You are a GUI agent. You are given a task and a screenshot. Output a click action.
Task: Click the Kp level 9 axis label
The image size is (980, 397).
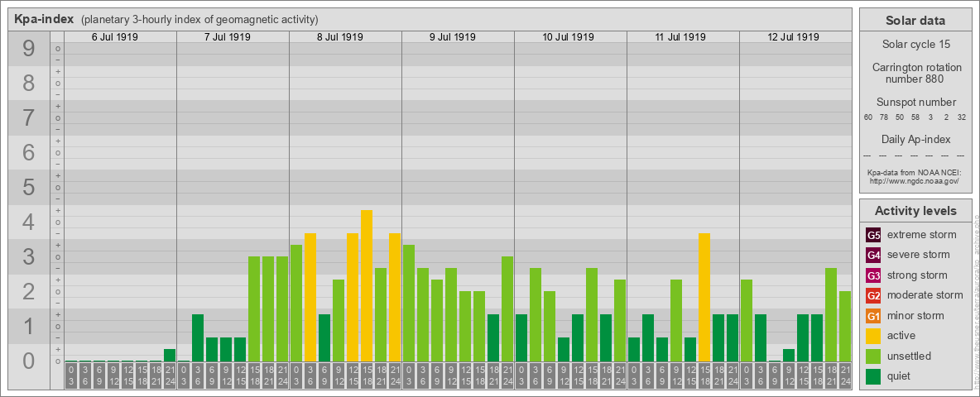pyautogui.click(x=29, y=48)
